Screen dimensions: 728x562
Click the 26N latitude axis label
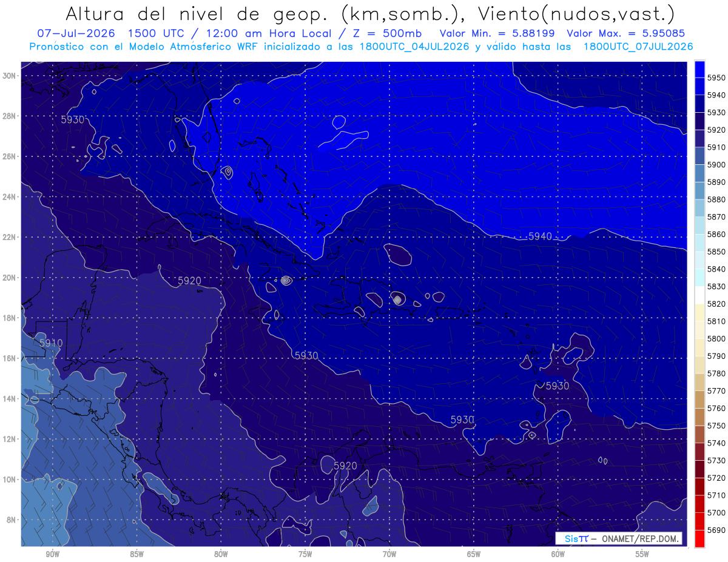tap(10, 156)
